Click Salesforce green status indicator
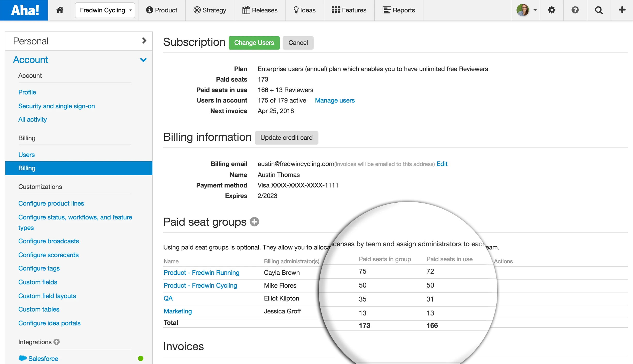The height and width of the screenshot is (364, 633). point(141,358)
